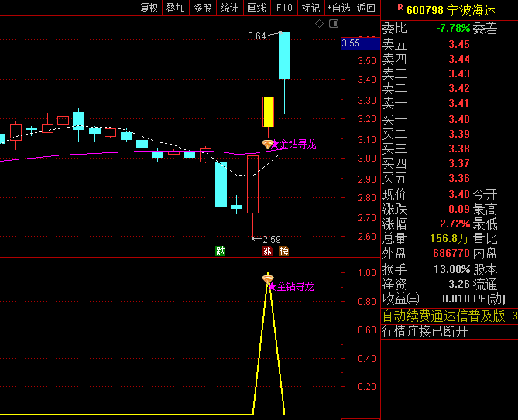Click the 3.64 high price label
This screenshot has height=420, width=518.
pos(257,36)
